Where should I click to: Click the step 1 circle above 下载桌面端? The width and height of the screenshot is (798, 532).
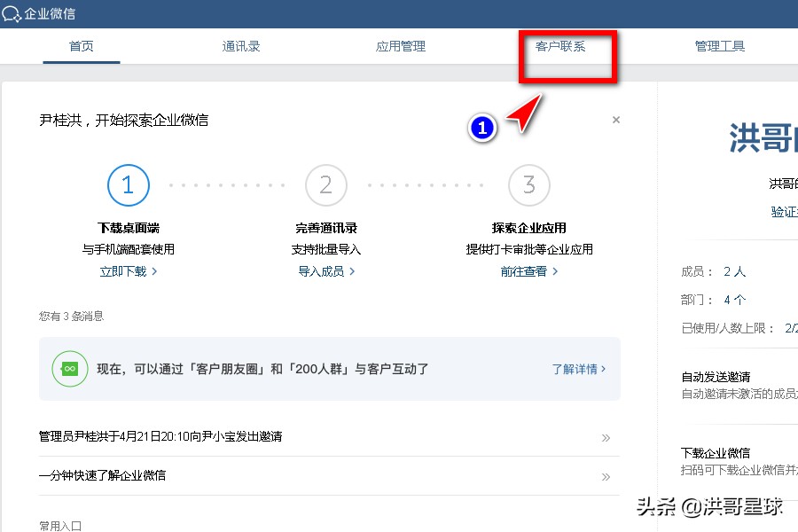(128, 185)
